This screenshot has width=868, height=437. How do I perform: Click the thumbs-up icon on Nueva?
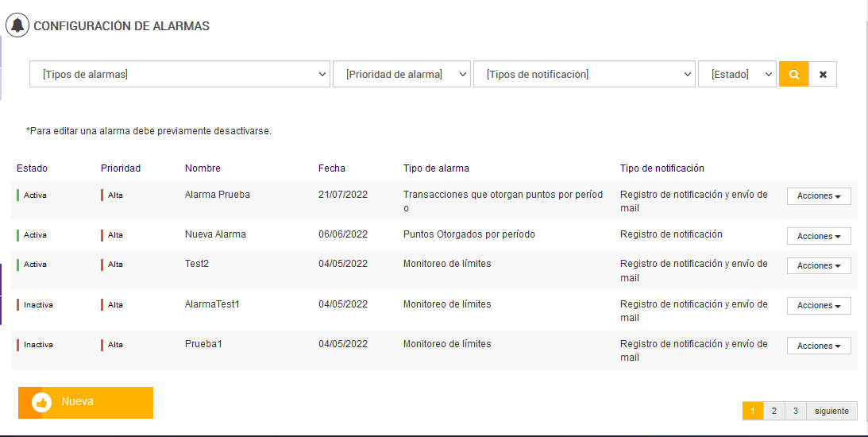click(41, 402)
